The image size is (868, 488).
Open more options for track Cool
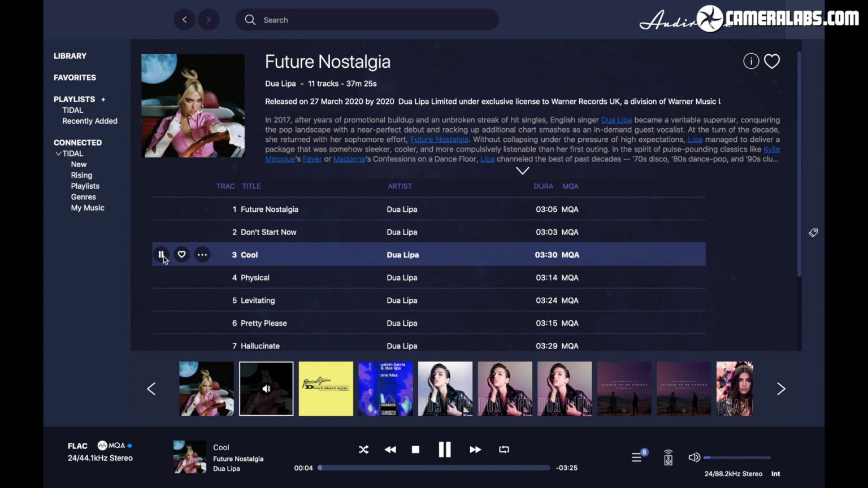click(202, 255)
